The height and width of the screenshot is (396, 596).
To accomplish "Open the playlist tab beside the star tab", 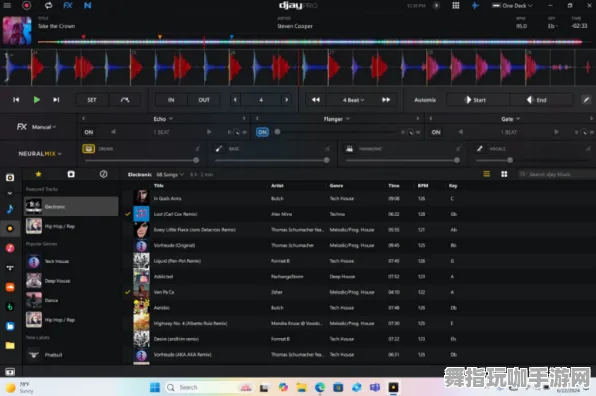I will [71, 174].
